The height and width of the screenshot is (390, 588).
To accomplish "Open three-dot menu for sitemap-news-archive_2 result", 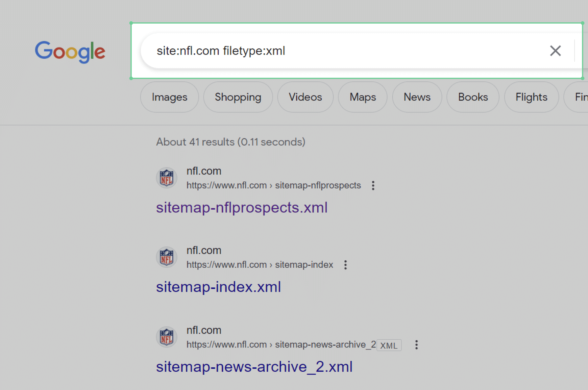I will point(416,345).
